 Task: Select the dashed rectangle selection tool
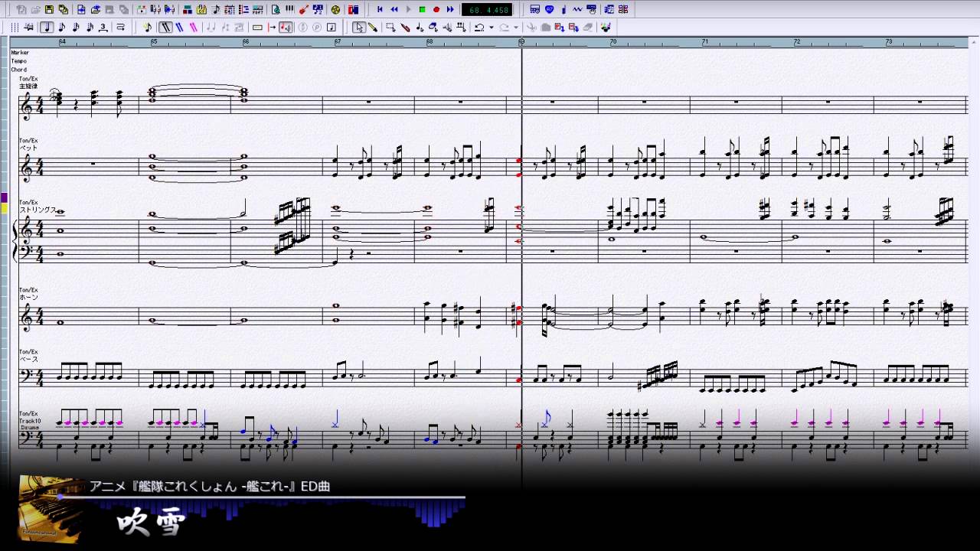tap(390, 28)
